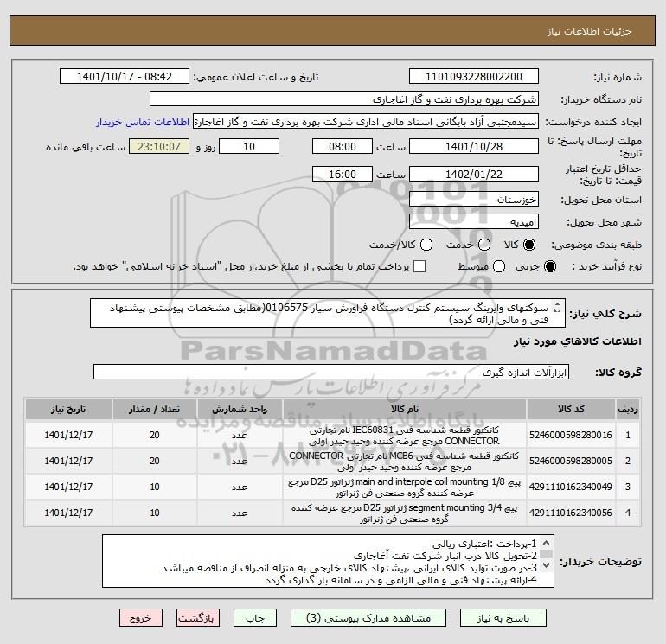Click the response deadline date 1401/10/28

point(474,146)
